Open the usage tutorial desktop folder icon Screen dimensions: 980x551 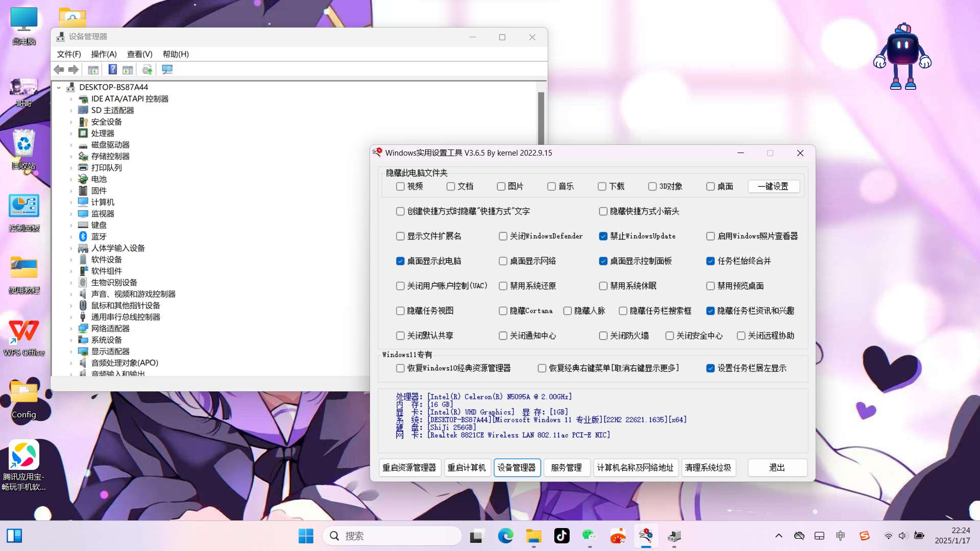pos(24,275)
